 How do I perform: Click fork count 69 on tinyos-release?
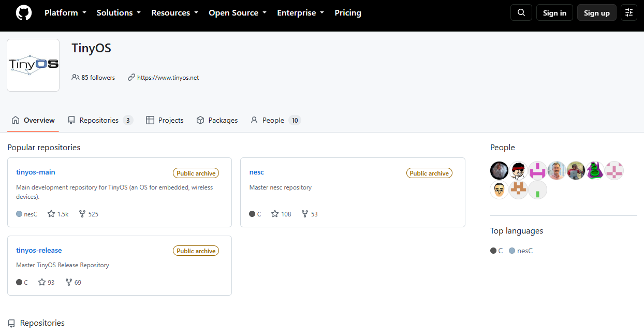pyautogui.click(x=74, y=282)
